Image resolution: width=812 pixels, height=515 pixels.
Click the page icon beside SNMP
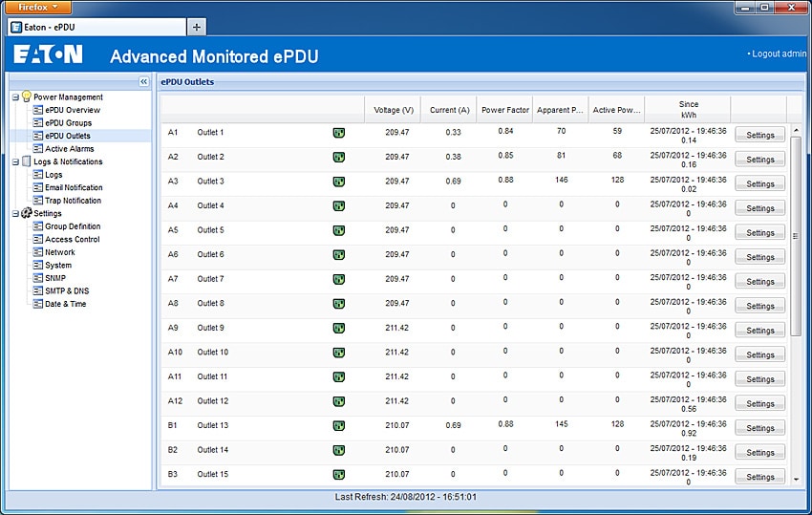[38, 278]
